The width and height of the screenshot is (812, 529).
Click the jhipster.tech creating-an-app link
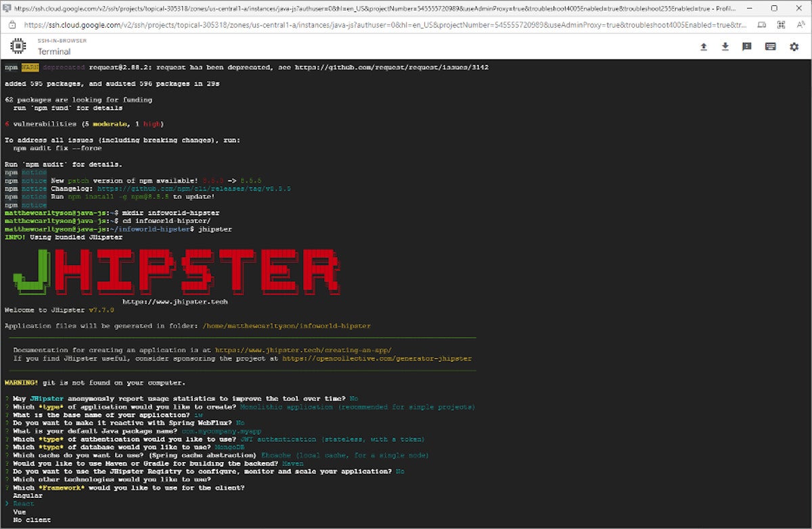pos(303,350)
